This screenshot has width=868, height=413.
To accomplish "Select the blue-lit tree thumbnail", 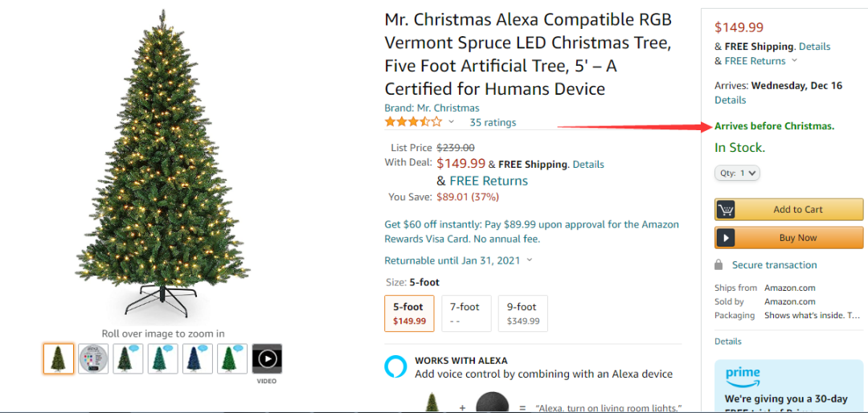I will tap(198, 358).
